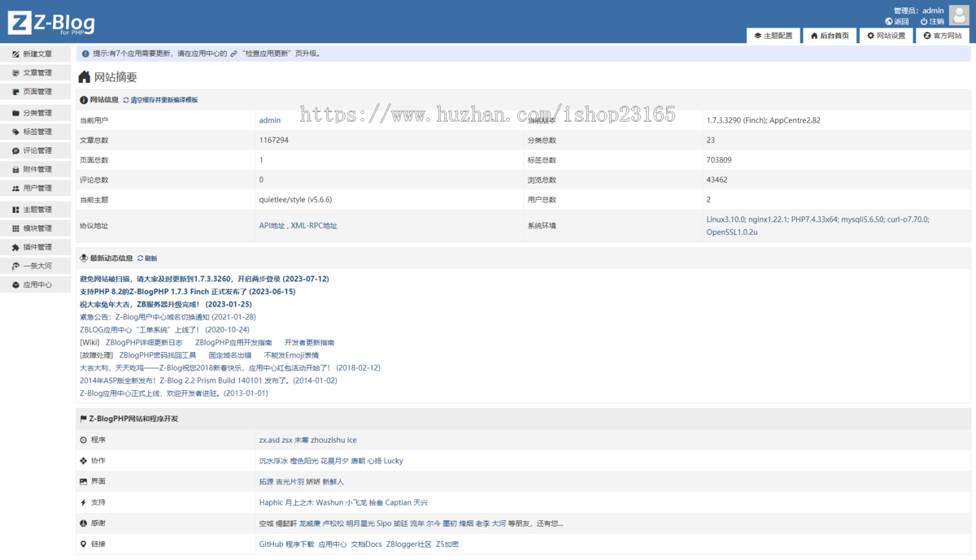Open the 不能发Emoji表情 link
This screenshot has height=560, width=976.
coord(291,355)
